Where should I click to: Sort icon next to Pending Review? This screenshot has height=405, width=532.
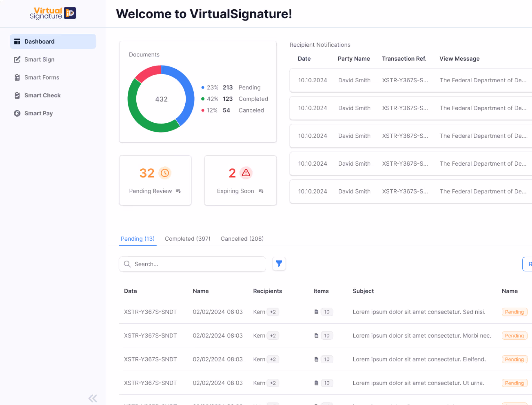pyautogui.click(x=179, y=191)
